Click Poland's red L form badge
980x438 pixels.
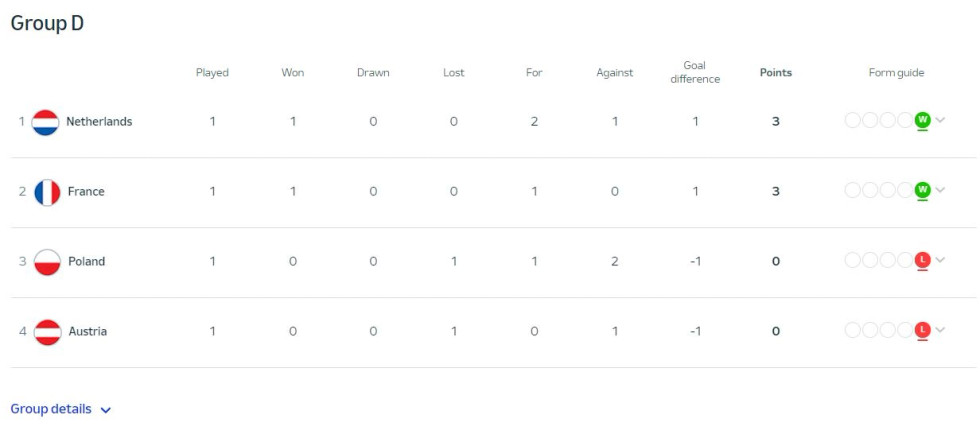tap(922, 259)
